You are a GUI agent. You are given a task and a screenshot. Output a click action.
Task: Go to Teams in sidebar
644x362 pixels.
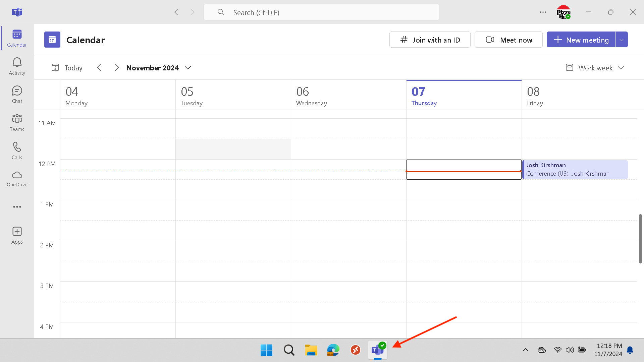click(17, 123)
